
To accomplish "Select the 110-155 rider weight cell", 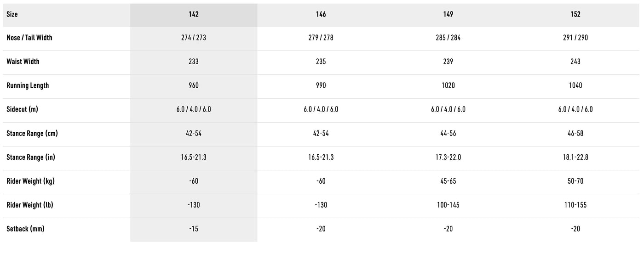I will [x=575, y=205].
